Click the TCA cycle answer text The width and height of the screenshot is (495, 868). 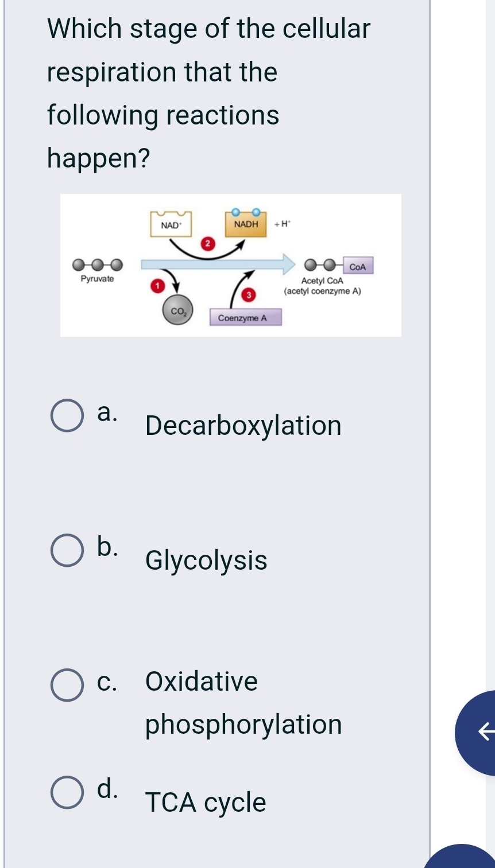tap(206, 803)
